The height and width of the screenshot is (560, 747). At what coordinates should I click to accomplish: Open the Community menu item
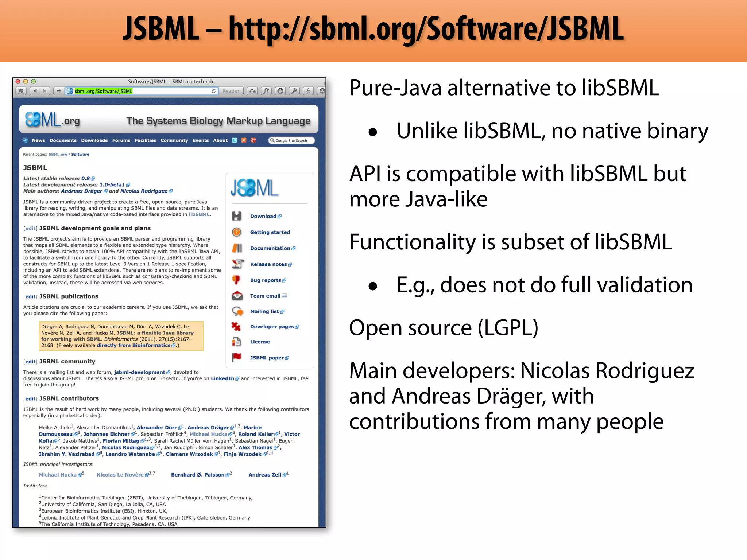174,140
